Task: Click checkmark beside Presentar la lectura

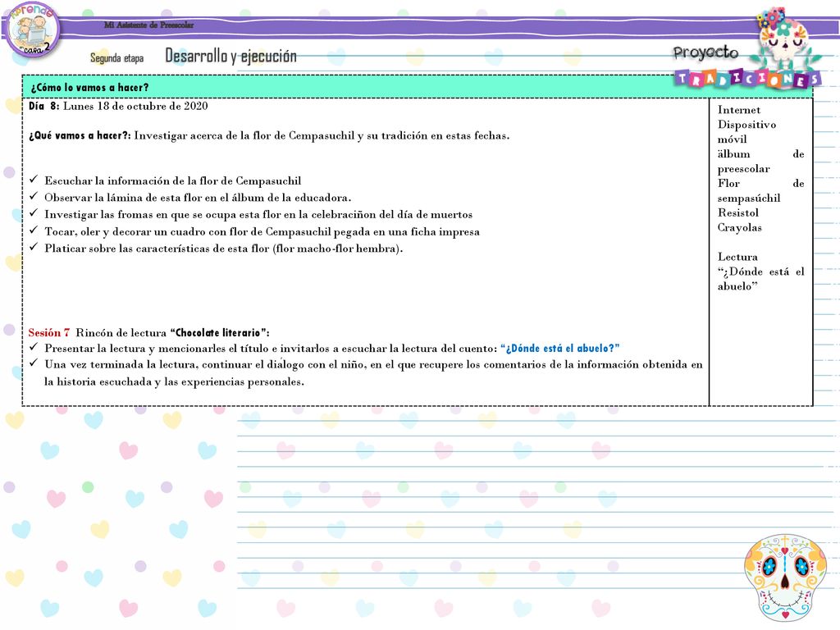Action: [x=34, y=347]
